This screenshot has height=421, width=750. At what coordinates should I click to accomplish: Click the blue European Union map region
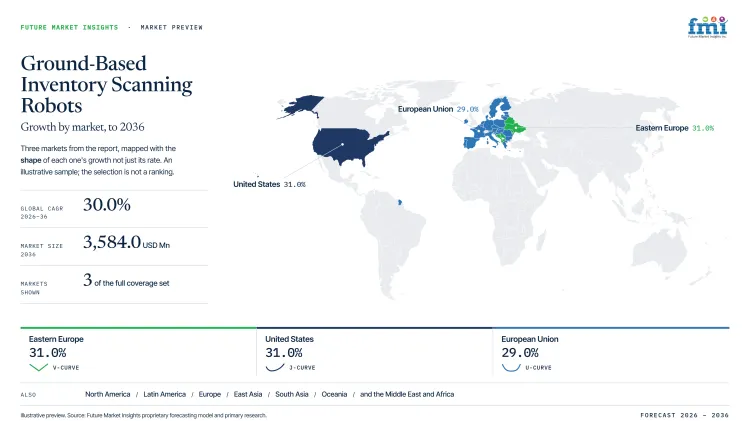(488, 128)
